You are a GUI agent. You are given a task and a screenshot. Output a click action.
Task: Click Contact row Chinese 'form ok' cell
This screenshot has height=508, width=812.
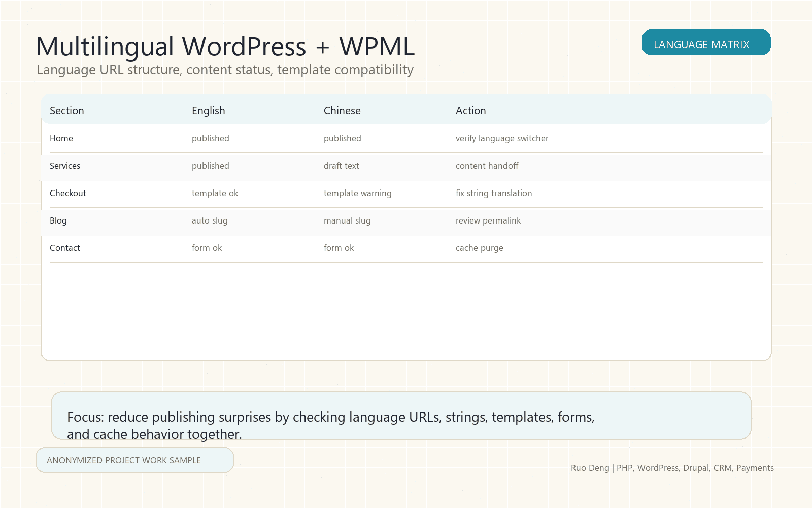tap(339, 248)
